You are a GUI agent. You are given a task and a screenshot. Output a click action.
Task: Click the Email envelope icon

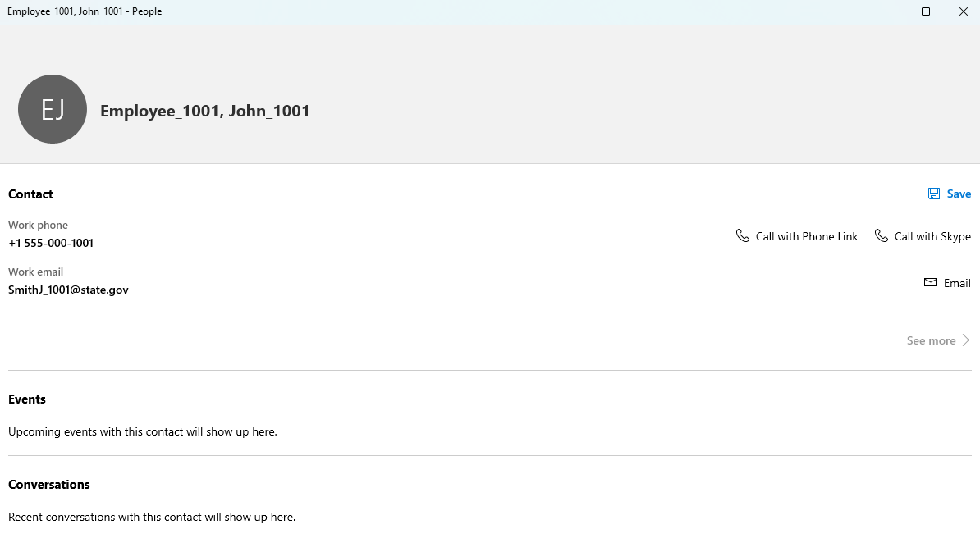click(x=931, y=282)
